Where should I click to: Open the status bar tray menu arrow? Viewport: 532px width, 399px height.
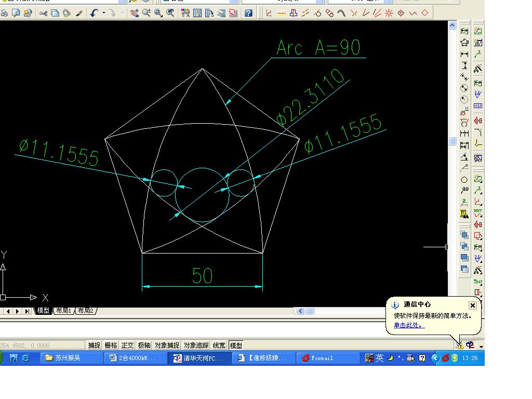pyautogui.click(x=481, y=347)
